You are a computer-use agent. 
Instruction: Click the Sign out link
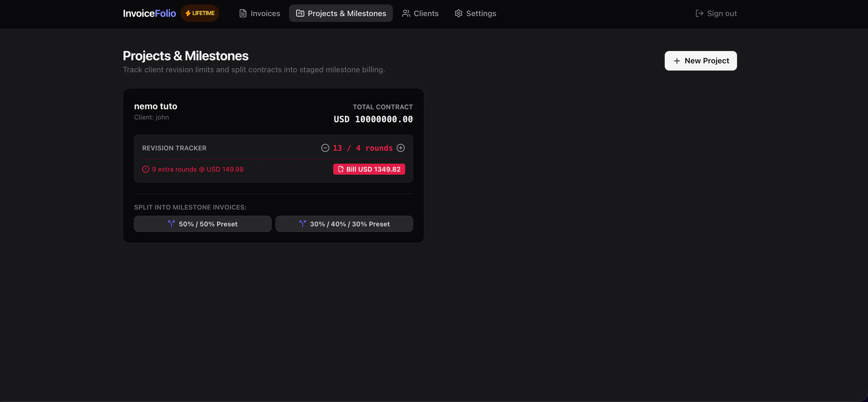716,13
